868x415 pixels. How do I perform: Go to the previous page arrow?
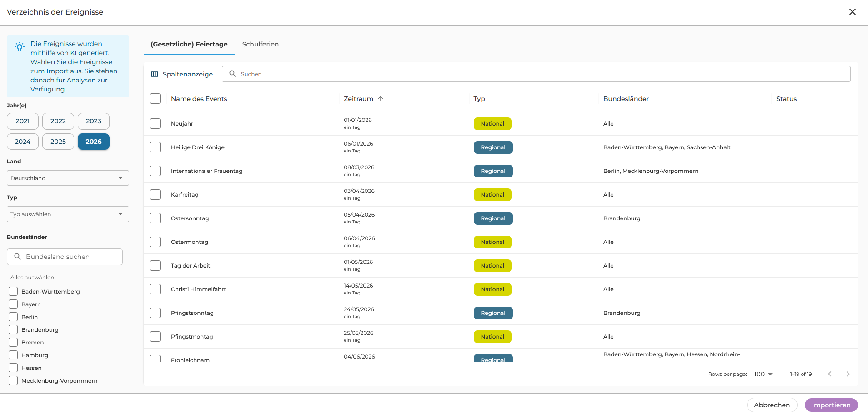pyautogui.click(x=830, y=374)
